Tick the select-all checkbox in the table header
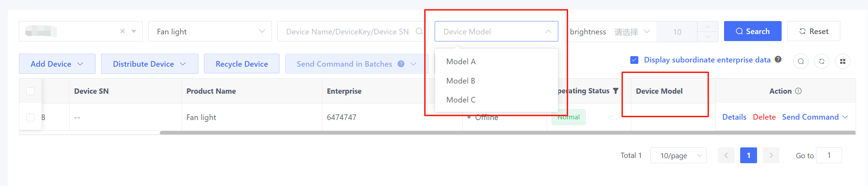This screenshot has height=186, width=868. [31, 91]
